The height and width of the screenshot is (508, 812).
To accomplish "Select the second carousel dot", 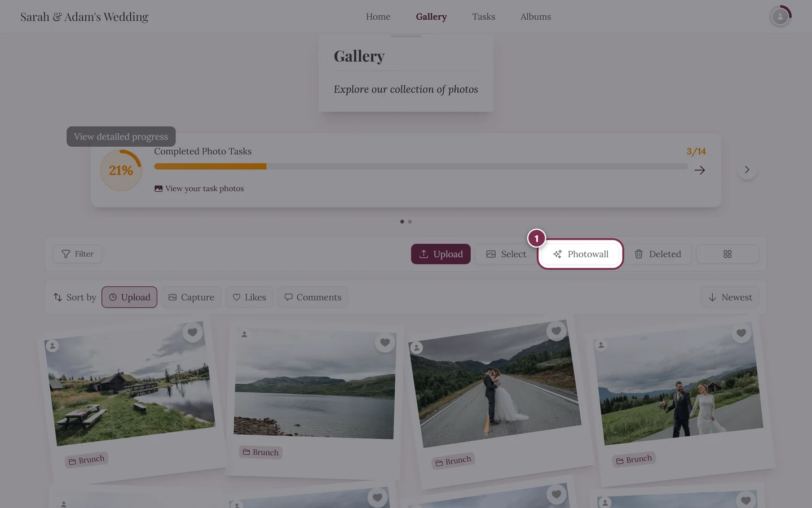I will tap(410, 221).
